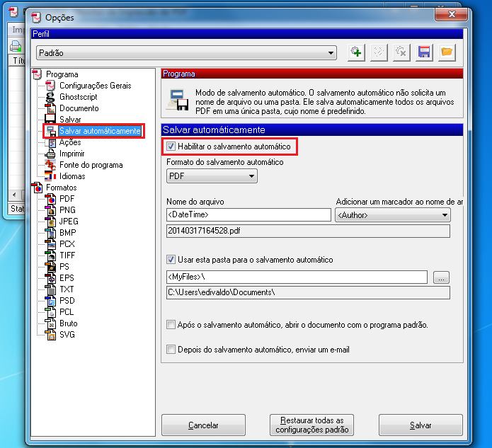The width and height of the screenshot is (492, 448).
Task: Click the PNG format icon
Action: tap(50, 210)
